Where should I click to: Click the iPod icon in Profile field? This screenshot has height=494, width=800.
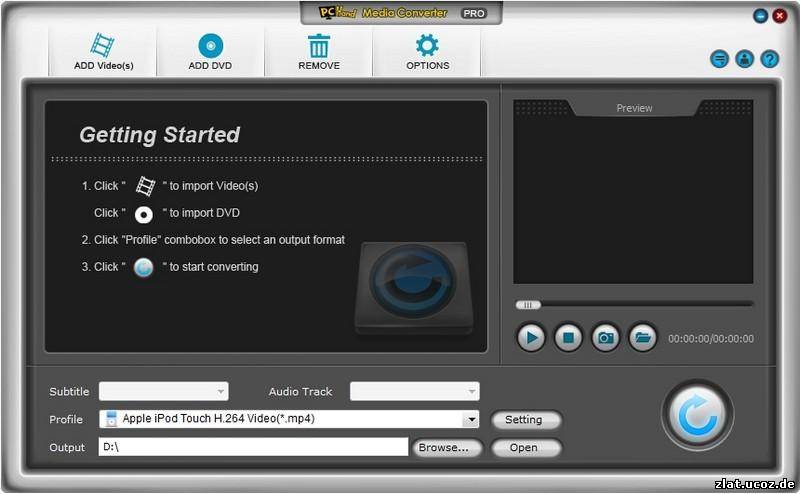point(110,419)
